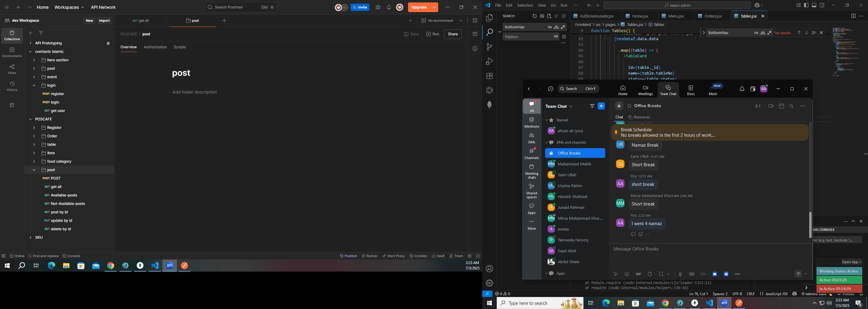Collapse the comtanix islamic collection
This screenshot has height=309, width=868.
point(30,52)
